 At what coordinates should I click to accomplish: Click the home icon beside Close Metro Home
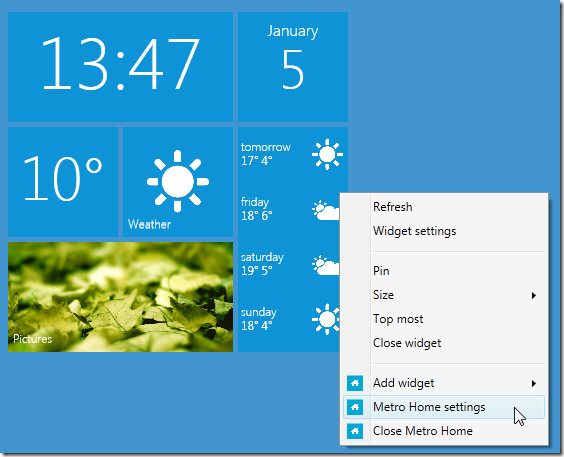(355, 431)
